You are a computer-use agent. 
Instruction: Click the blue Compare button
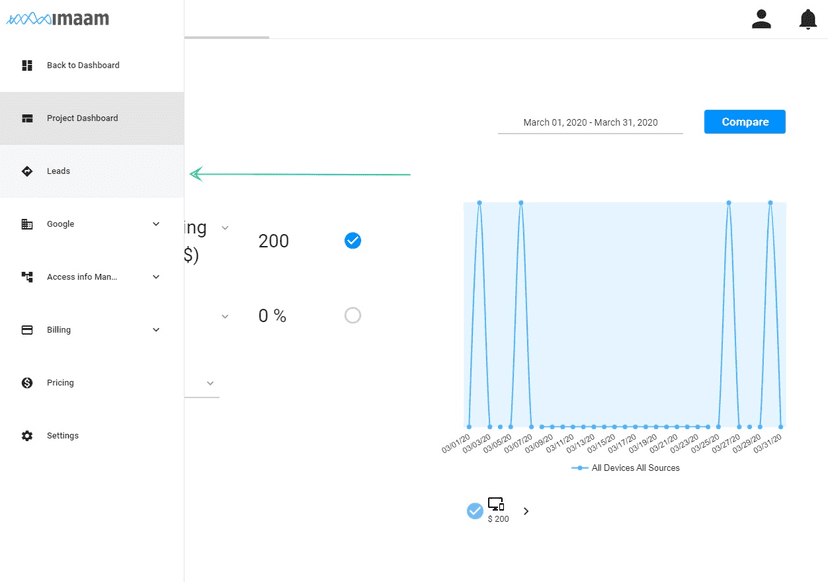click(x=744, y=122)
